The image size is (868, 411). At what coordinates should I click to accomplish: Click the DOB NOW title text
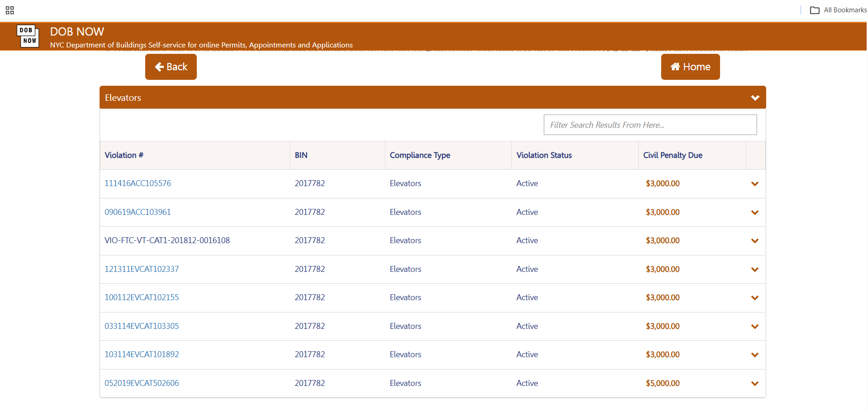pyautogui.click(x=77, y=31)
